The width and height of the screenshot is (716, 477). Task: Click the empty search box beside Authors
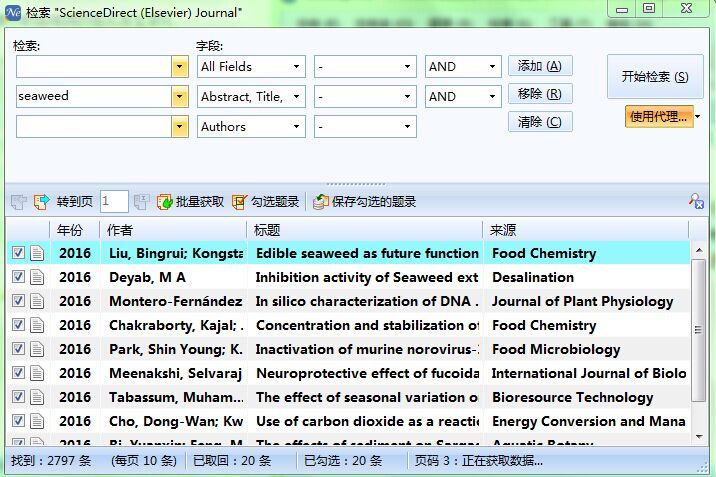[94, 126]
